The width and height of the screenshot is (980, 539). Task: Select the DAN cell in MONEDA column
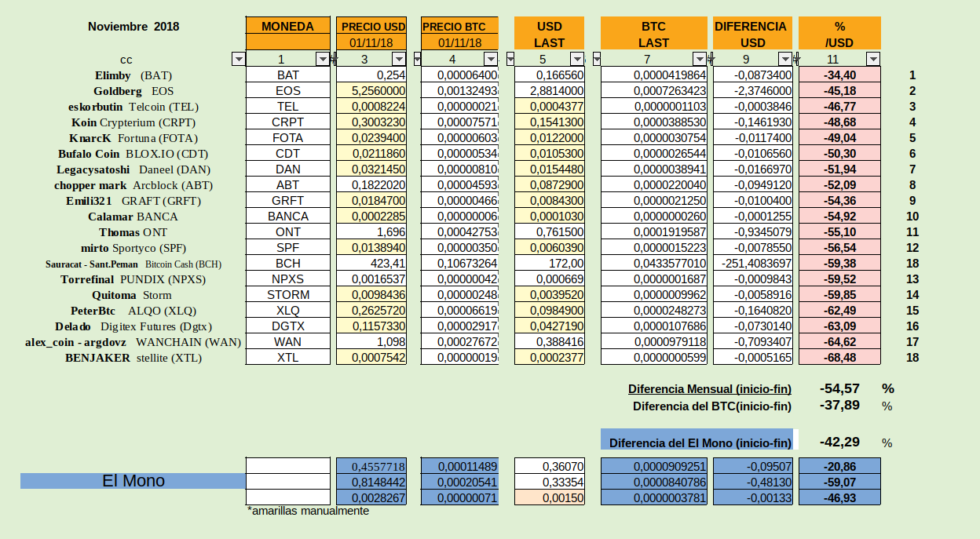coord(288,169)
